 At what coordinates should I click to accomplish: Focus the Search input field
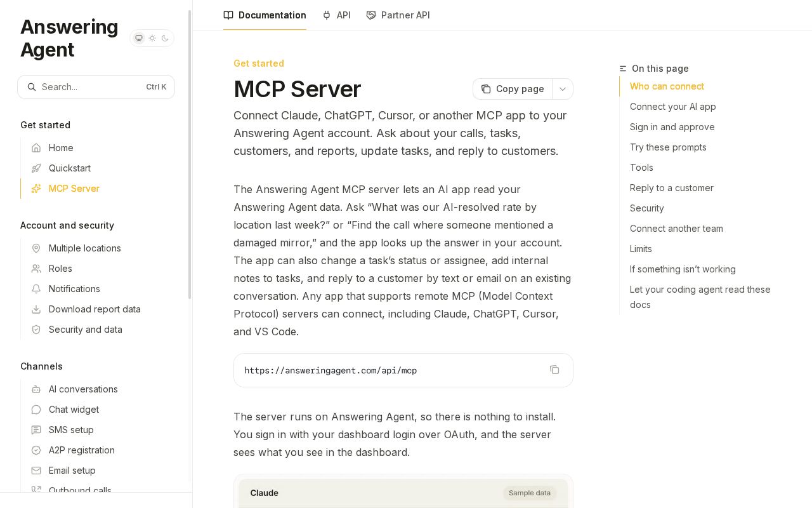(x=96, y=87)
